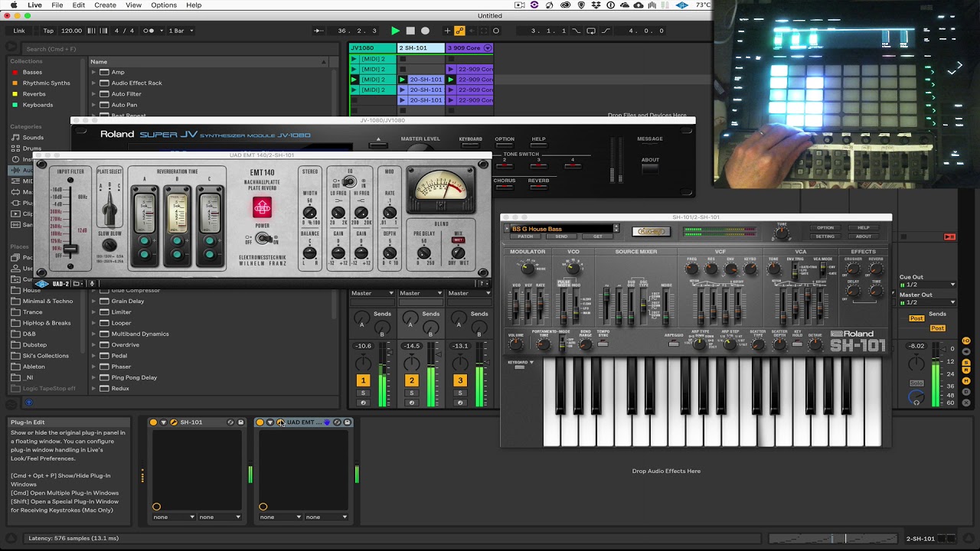This screenshot has width=980, height=551.
Task: Arm the Arrangement Record button
Action: coord(426,31)
